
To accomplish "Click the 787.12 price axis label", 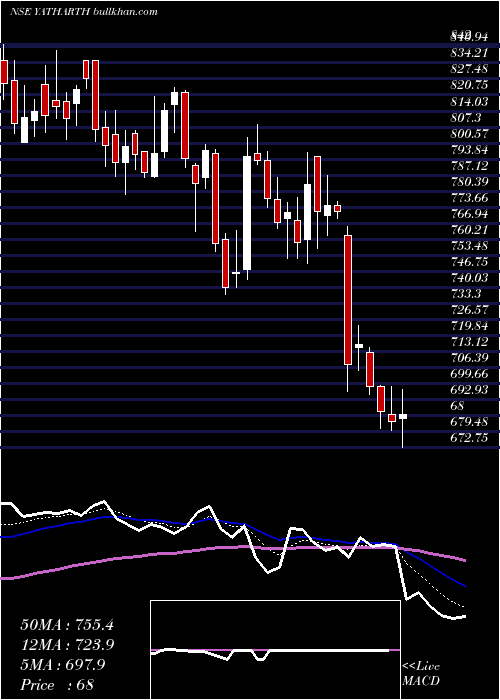I will pos(469,166).
